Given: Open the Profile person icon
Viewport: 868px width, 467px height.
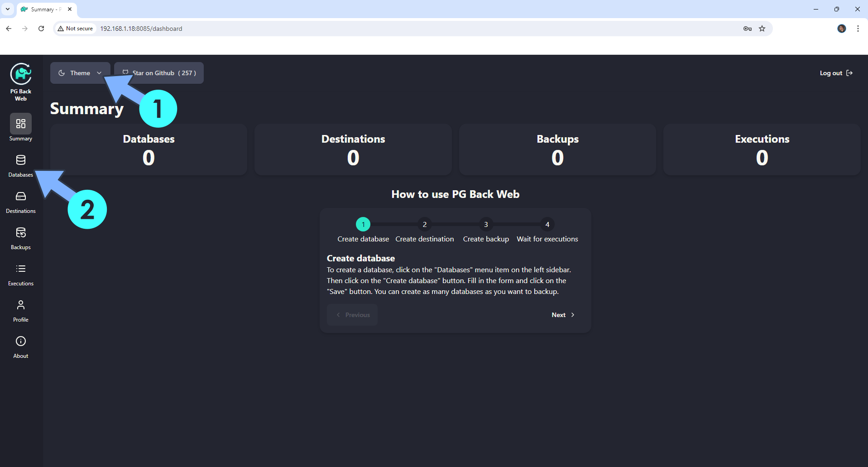Looking at the screenshot, I should 21,305.
